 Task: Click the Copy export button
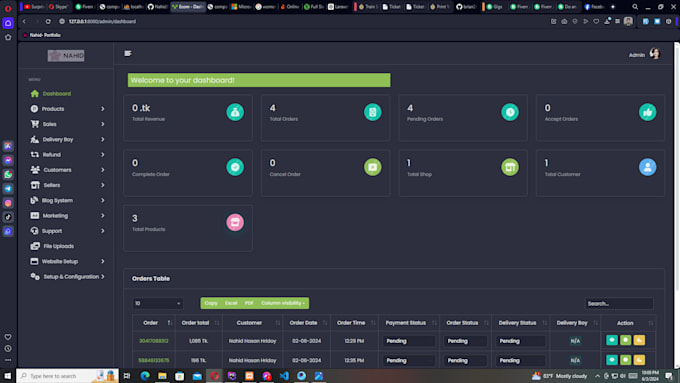211,303
